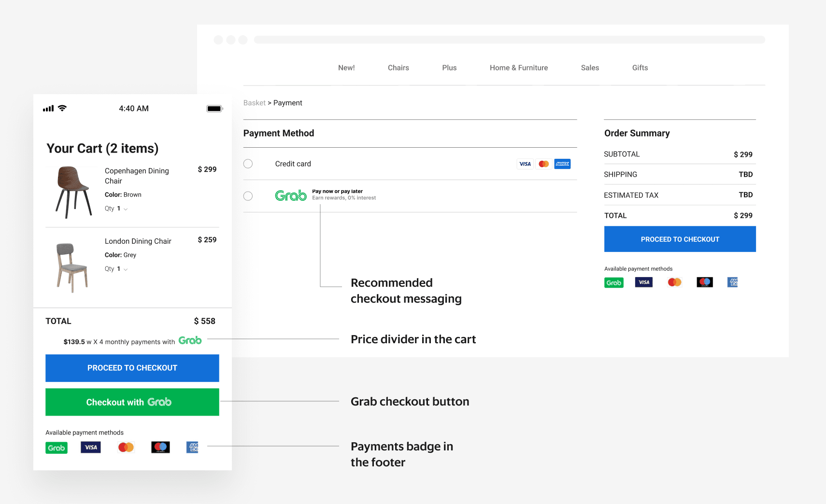Click the Visa icon in Credit card row
Viewport: 826px width, 504px height.
coord(525,164)
